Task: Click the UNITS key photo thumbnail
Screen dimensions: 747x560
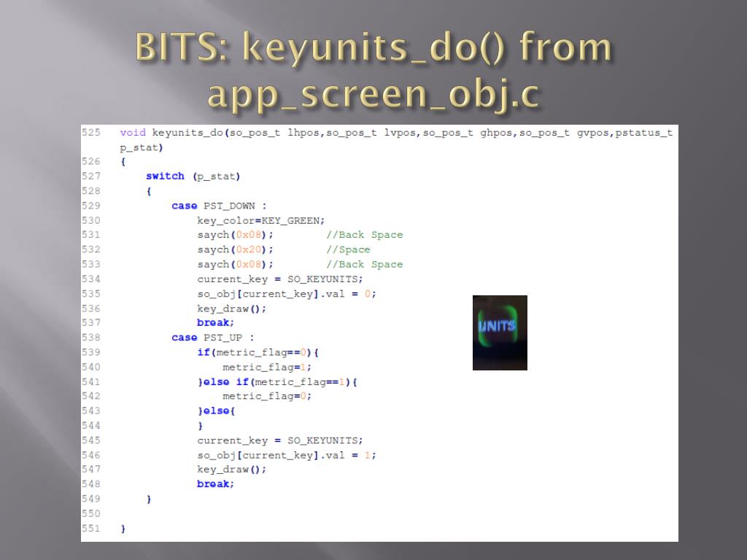Action: click(x=500, y=332)
